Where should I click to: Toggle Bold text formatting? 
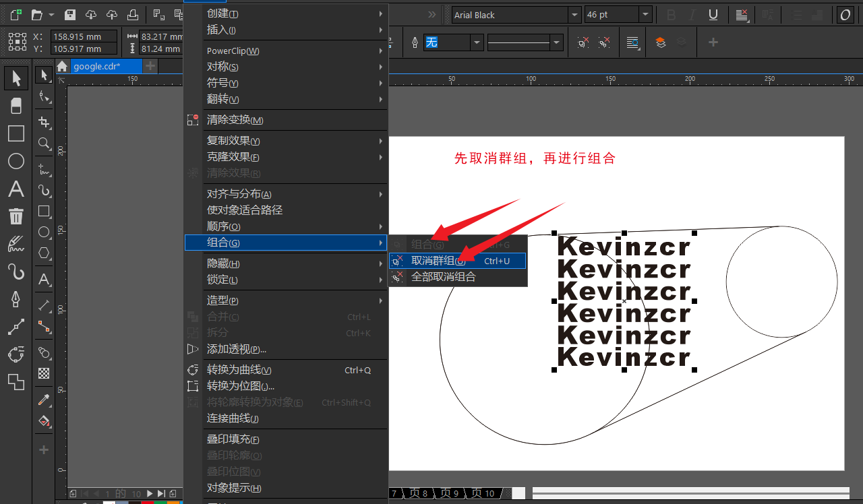(x=671, y=15)
